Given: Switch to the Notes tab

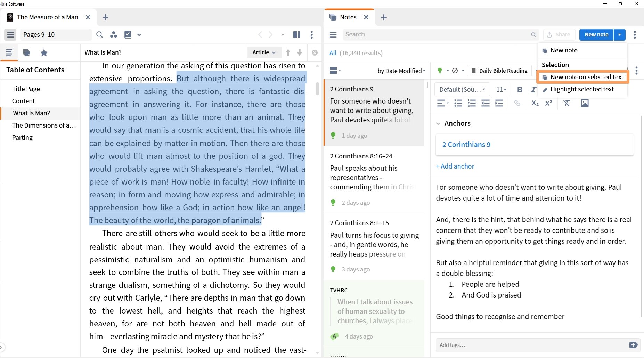Looking at the screenshot, I should (349, 17).
